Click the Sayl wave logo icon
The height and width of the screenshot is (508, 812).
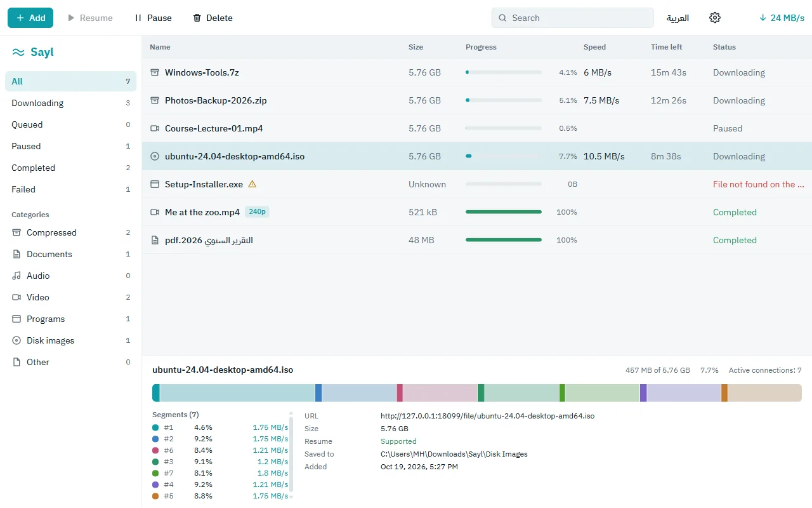18,52
